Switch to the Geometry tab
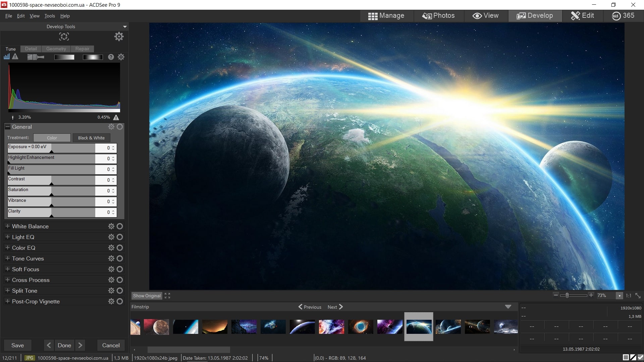 [x=56, y=49]
